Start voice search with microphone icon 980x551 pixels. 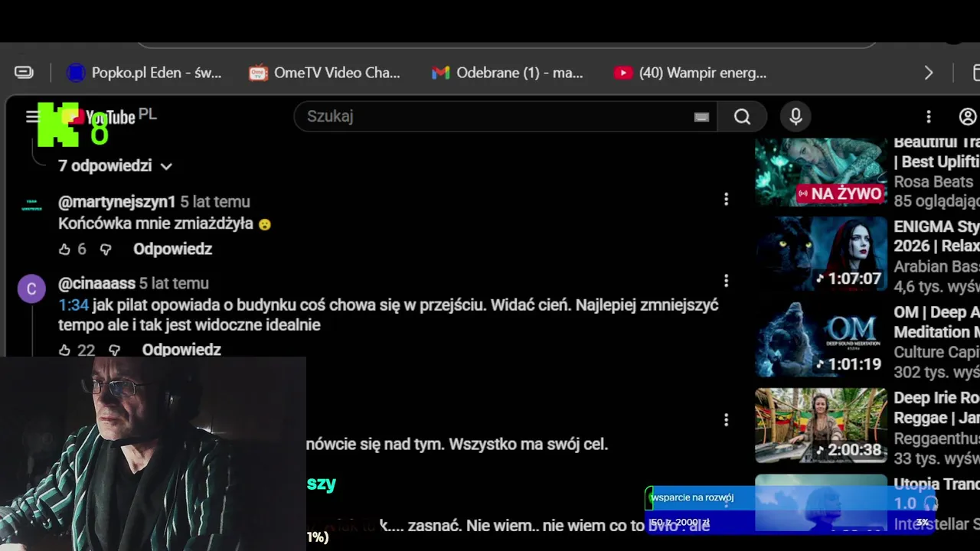(x=795, y=116)
